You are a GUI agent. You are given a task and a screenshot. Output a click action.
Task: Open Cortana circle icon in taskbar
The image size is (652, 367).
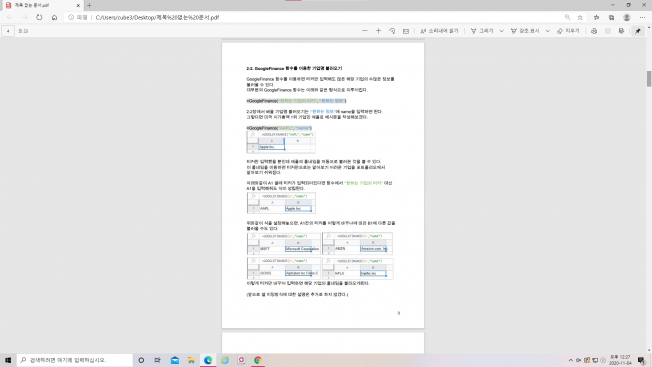(141, 360)
